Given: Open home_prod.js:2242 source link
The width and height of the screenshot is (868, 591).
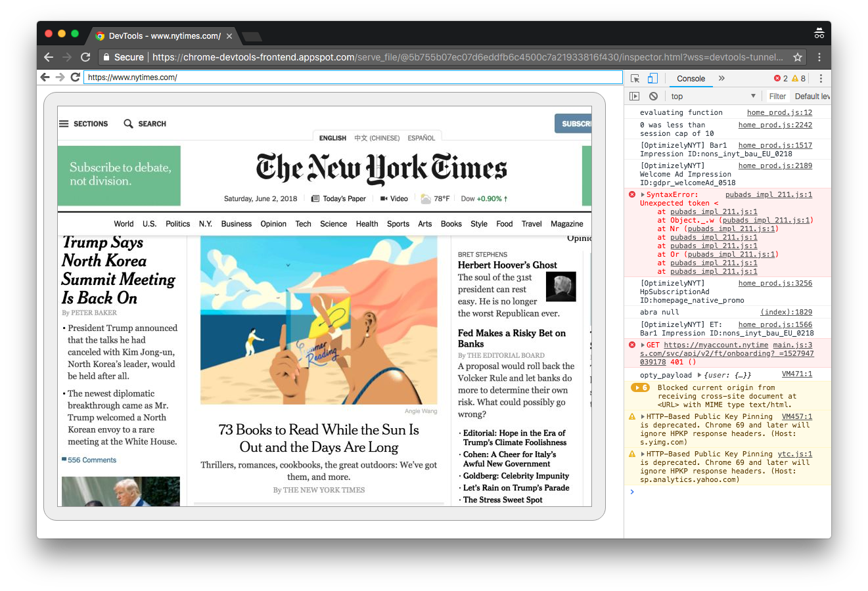Looking at the screenshot, I should point(775,125).
